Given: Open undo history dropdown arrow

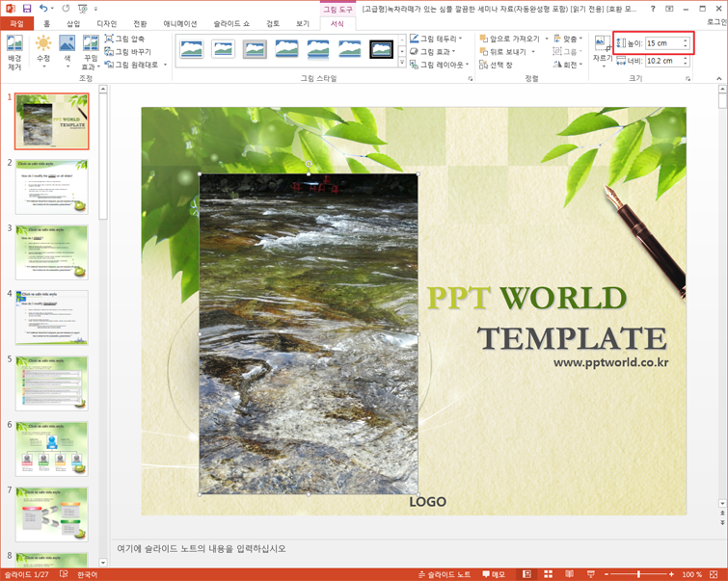Looking at the screenshot, I should (51, 9).
